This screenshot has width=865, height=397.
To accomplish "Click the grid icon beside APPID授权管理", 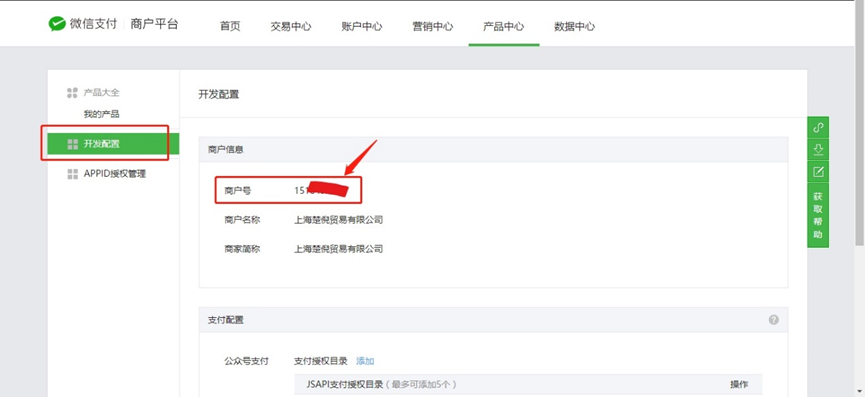I will point(72,174).
